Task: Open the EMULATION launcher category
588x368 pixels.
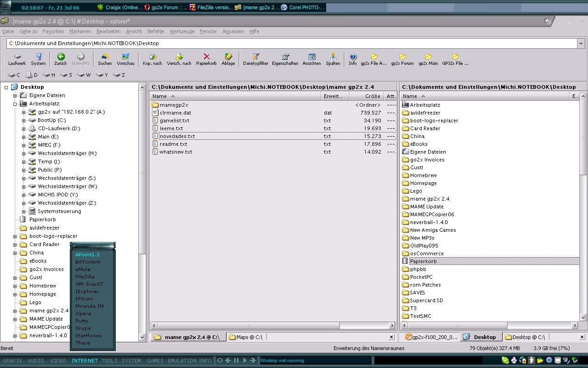Action: click(x=182, y=361)
